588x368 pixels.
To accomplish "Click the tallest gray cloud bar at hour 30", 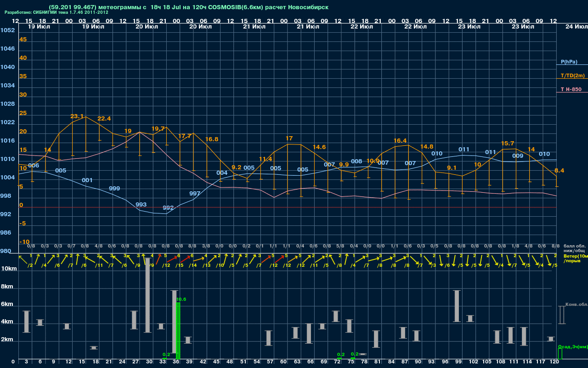I will 148,295.
